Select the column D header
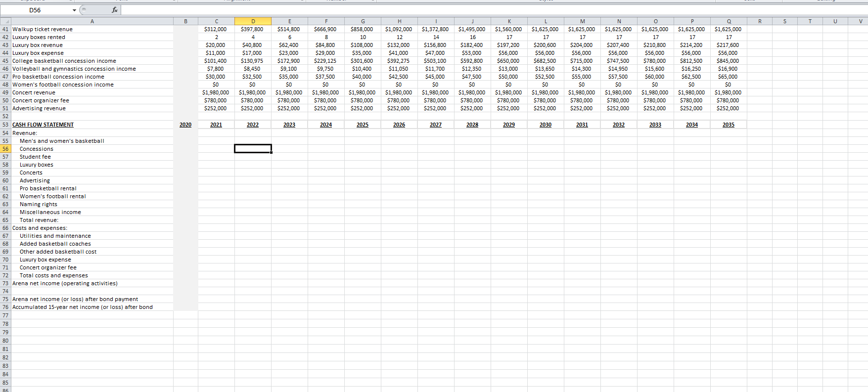This screenshot has height=392, width=868. 253,21
